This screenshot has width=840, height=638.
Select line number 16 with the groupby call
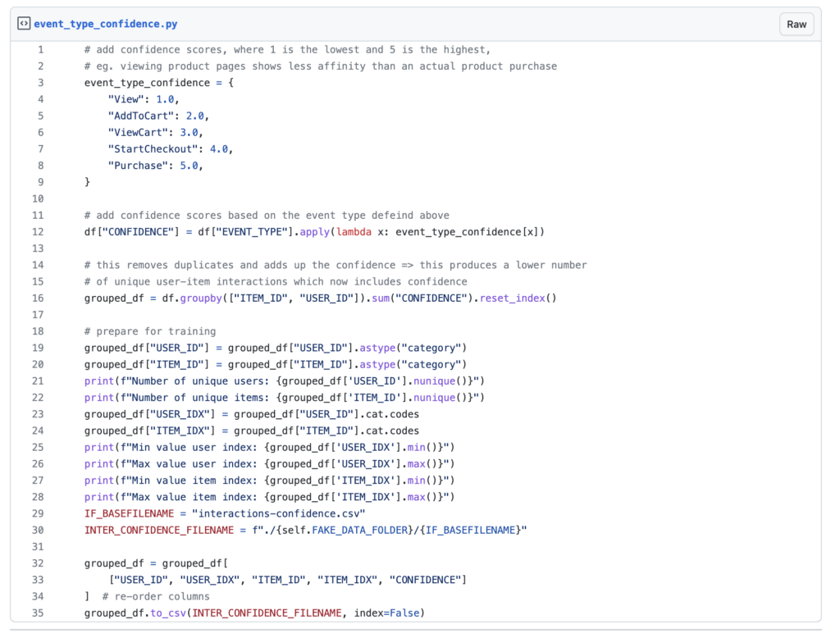(38, 298)
